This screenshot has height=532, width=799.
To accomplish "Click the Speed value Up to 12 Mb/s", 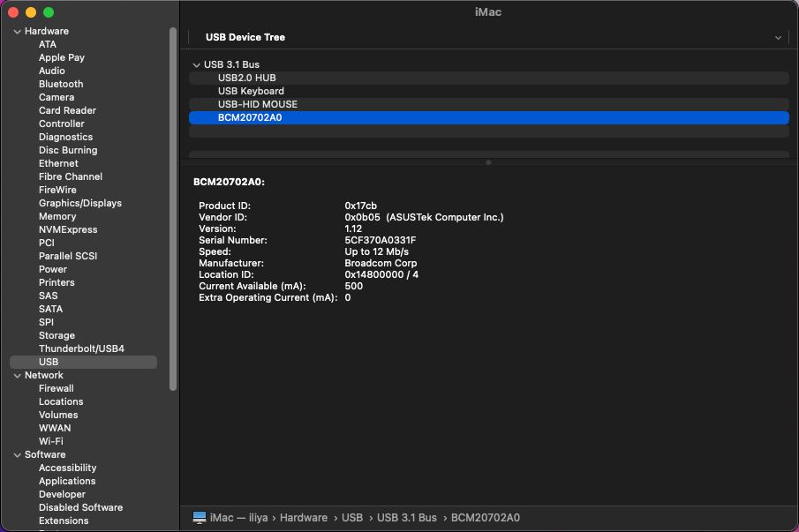I will click(x=377, y=252).
